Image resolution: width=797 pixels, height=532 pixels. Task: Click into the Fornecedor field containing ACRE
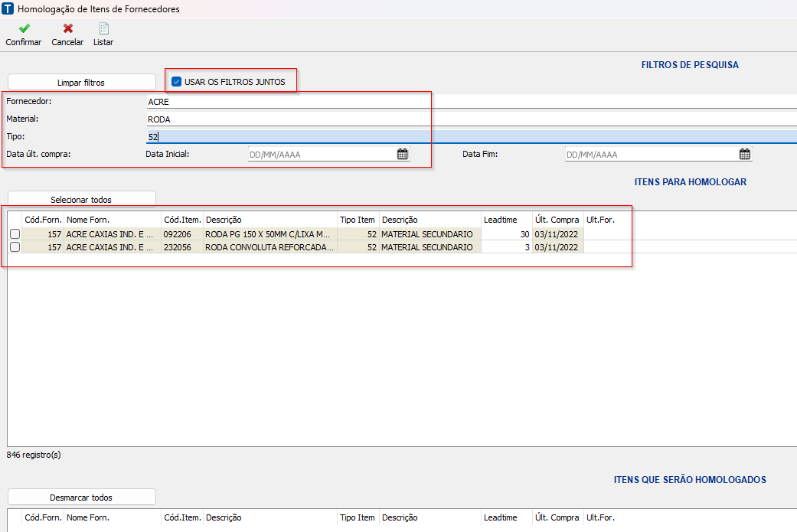[x=459, y=101]
